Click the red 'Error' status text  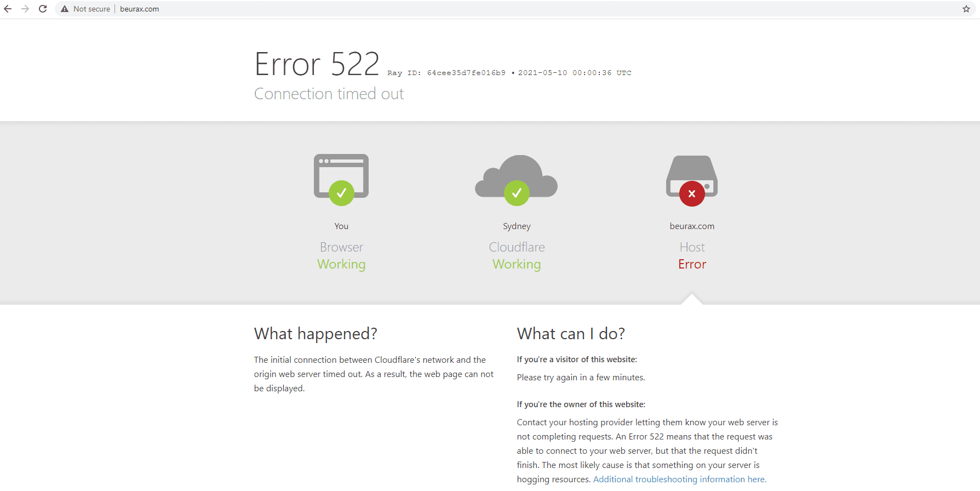click(x=692, y=264)
